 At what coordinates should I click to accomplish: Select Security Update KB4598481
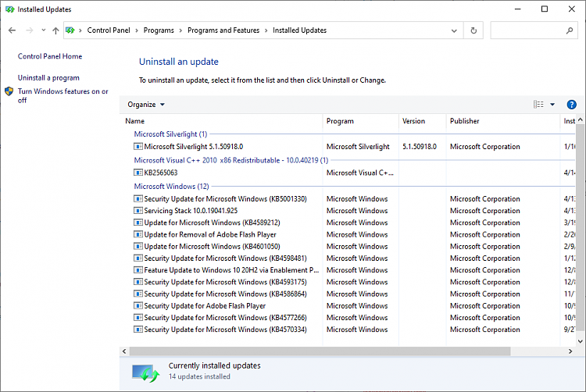click(353, 258)
